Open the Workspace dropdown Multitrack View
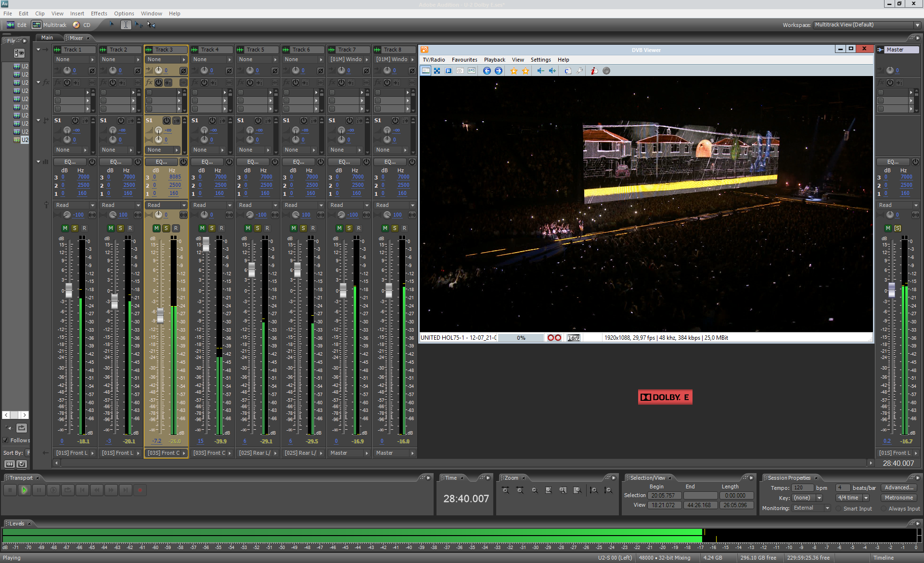 point(867,25)
